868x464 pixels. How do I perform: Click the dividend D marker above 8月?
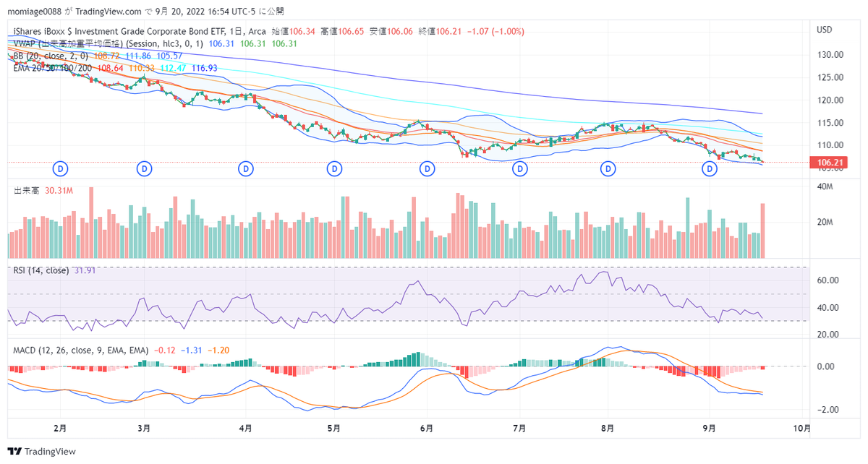608,168
